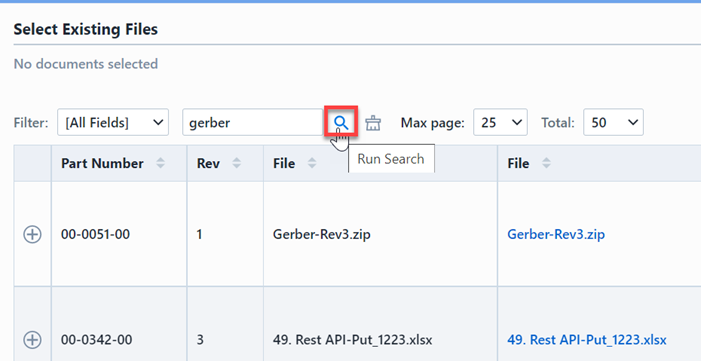701x361 pixels.
Task: Sort by Part Number column arrows
Action: pos(160,164)
